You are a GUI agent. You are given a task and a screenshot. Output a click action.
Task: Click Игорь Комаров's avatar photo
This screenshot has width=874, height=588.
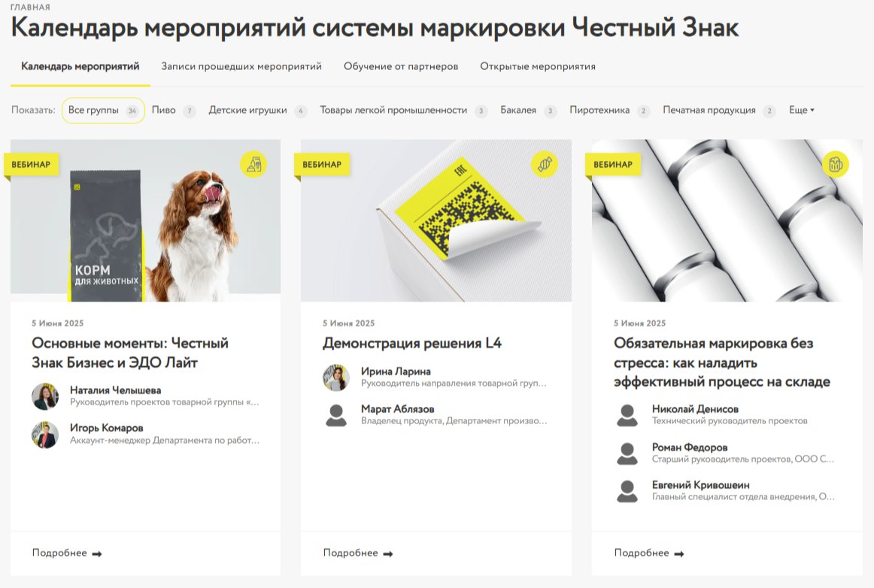[x=45, y=435]
